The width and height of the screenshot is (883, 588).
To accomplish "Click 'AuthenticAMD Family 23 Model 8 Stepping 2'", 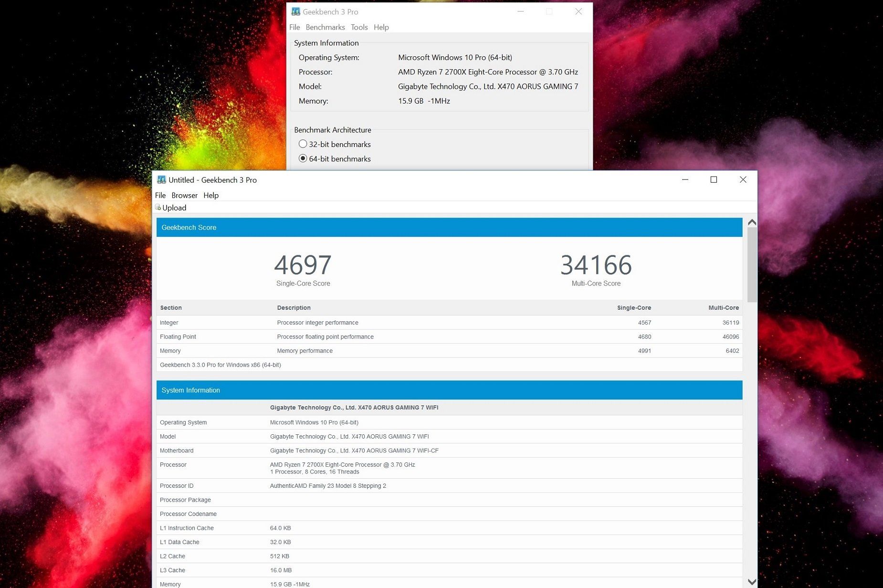I will click(328, 486).
